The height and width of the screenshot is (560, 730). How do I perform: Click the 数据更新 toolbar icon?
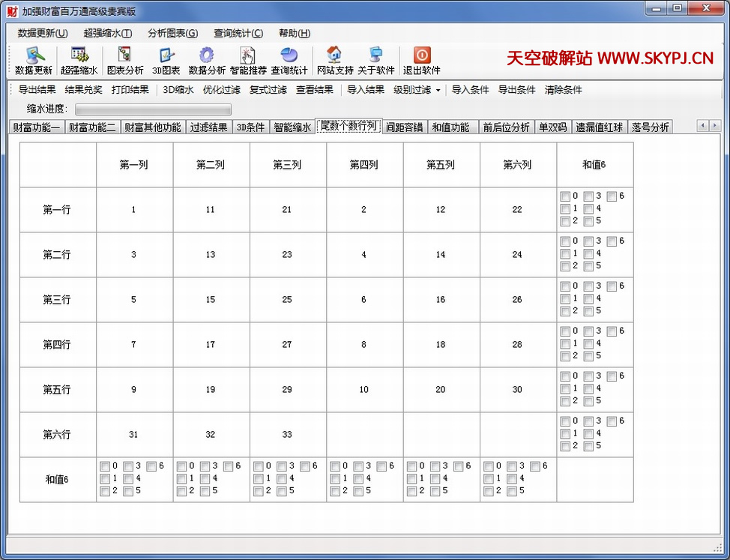[34, 56]
